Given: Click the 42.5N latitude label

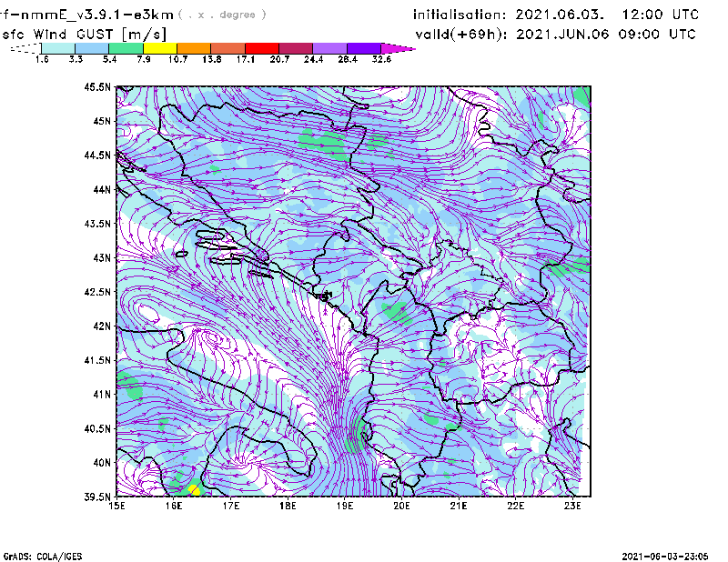Looking at the screenshot, I should [x=97, y=292].
